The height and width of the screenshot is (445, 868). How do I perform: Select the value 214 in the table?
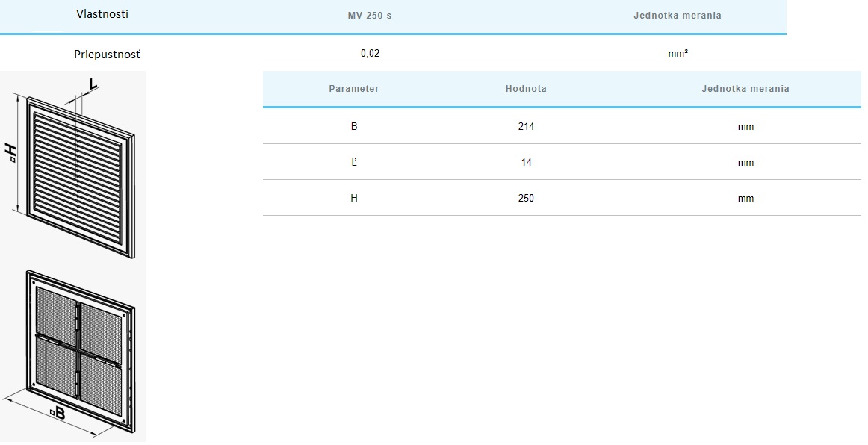526,126
